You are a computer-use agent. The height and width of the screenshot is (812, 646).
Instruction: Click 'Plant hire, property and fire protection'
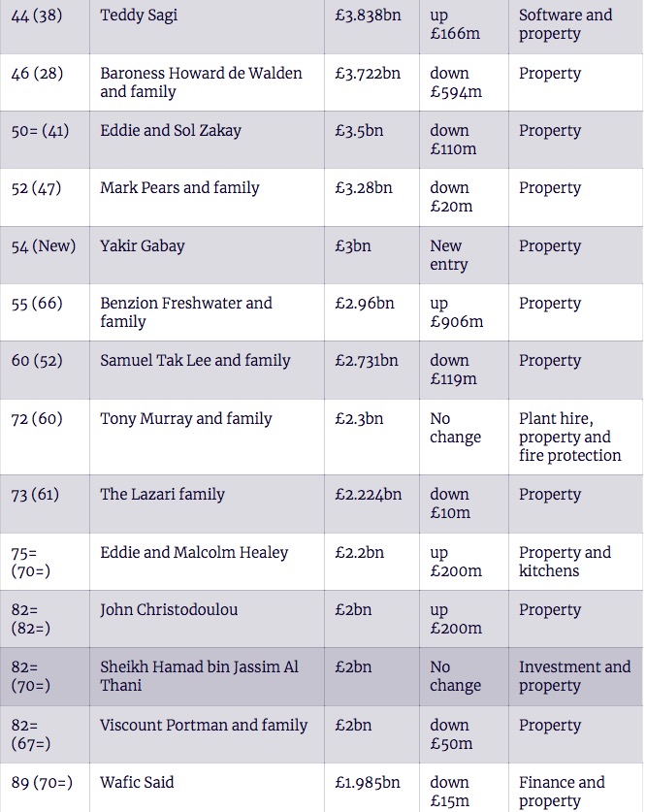[569, 438]
